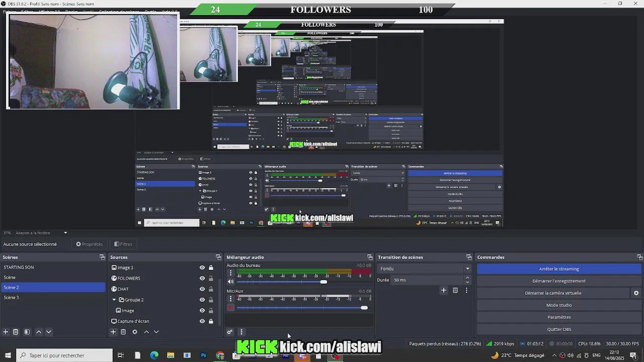Hide the Groupe 2 group
The width and height of the screenshot is (644, 362).
pyautogui.click(x=202, y=300)
